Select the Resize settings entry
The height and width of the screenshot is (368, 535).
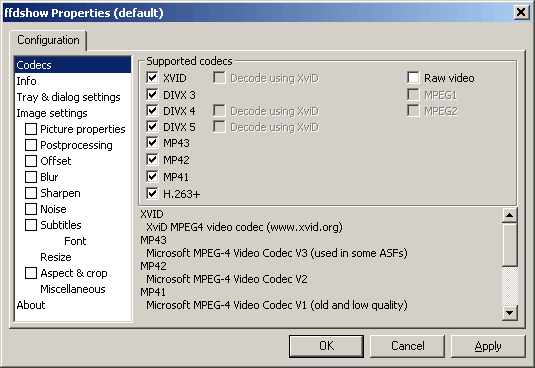56,257
